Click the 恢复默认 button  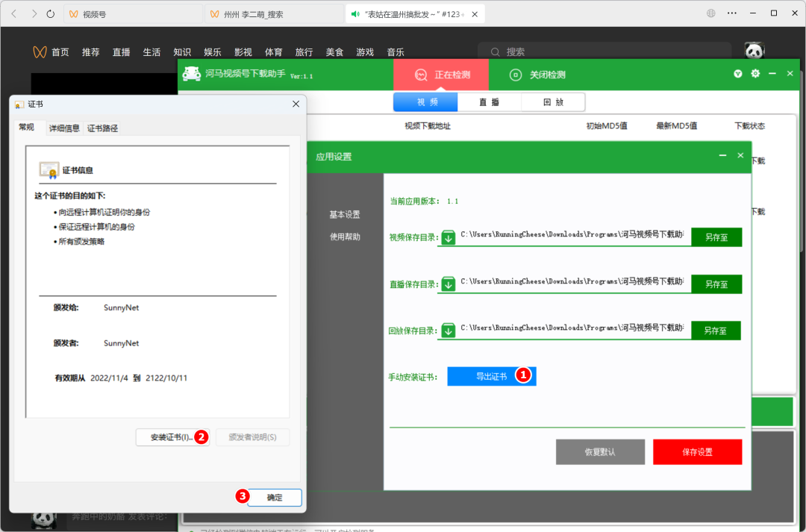pos(600,452)
